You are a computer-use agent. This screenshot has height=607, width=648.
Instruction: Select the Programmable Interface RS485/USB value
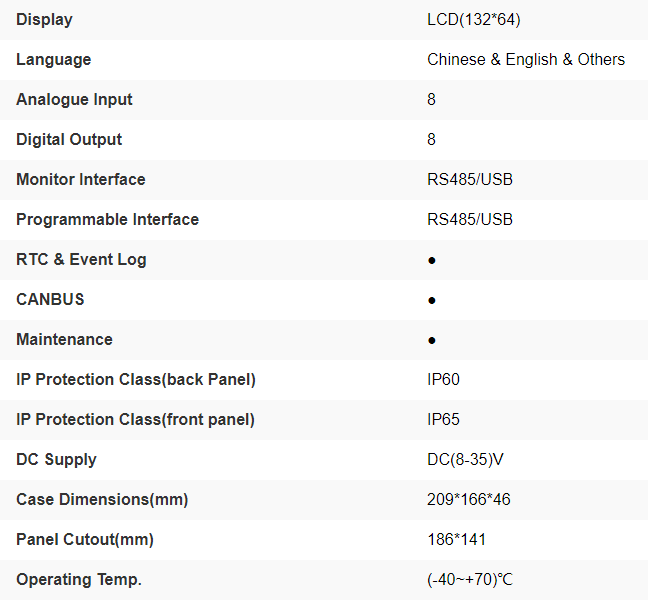click(x=470, y=220)
